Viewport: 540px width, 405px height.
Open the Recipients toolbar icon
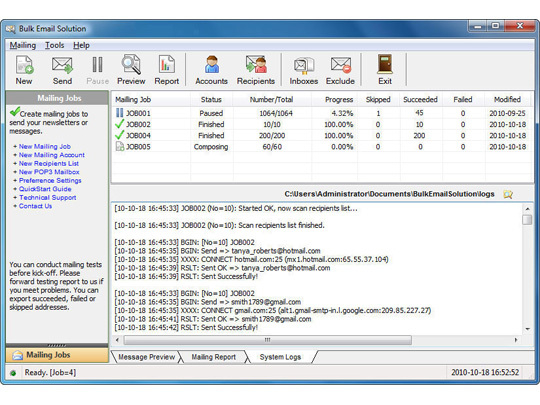(x=256, y=65)
